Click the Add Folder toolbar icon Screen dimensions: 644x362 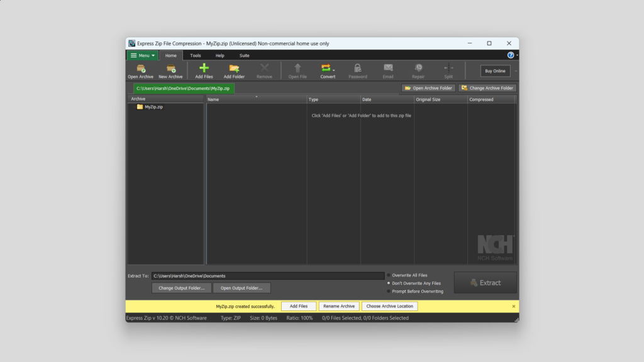[x=234, y=68]
